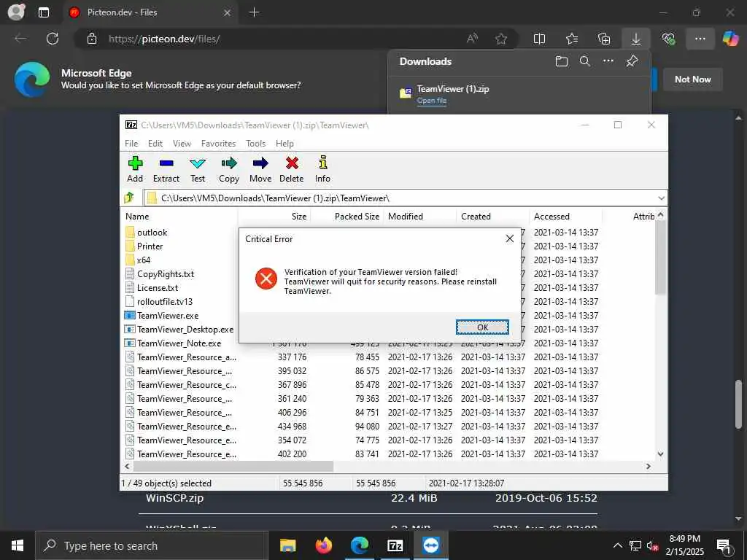
Task: Open File Explorer from taskbar
Action: point(287,545)
